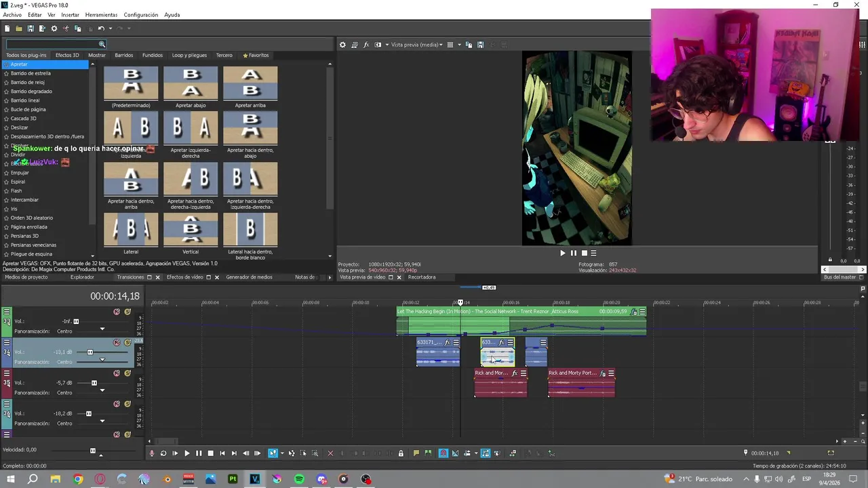Open event menu on first Rick and Mor... clip
Viewport: 868px width, 488px height.
tap(523, 373)
